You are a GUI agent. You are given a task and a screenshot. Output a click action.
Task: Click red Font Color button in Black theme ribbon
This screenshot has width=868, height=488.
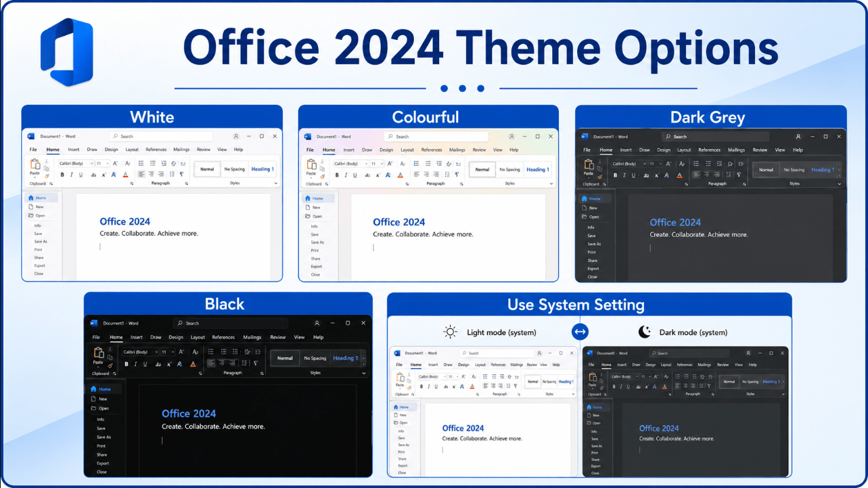pyautogui.click(x=193, y=364)
